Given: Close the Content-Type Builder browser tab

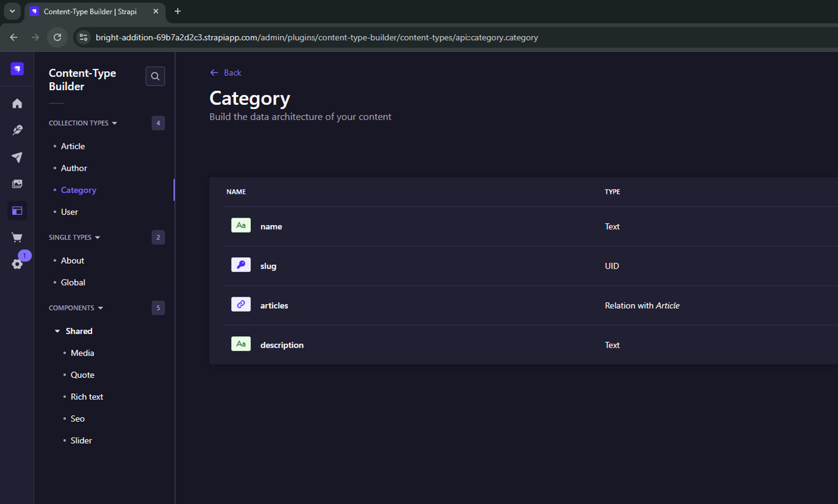Looking at the screenshot, I should click(x=156, y=11).
